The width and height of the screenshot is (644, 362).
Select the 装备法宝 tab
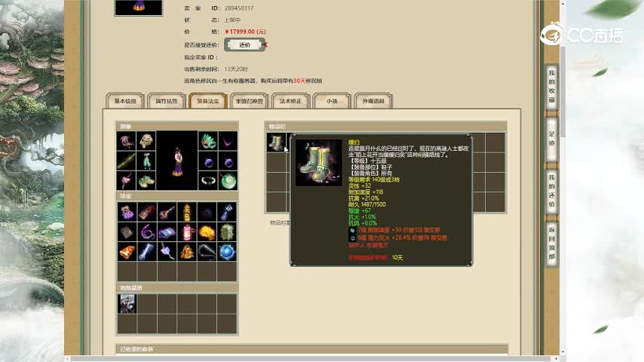coord(208,100)
